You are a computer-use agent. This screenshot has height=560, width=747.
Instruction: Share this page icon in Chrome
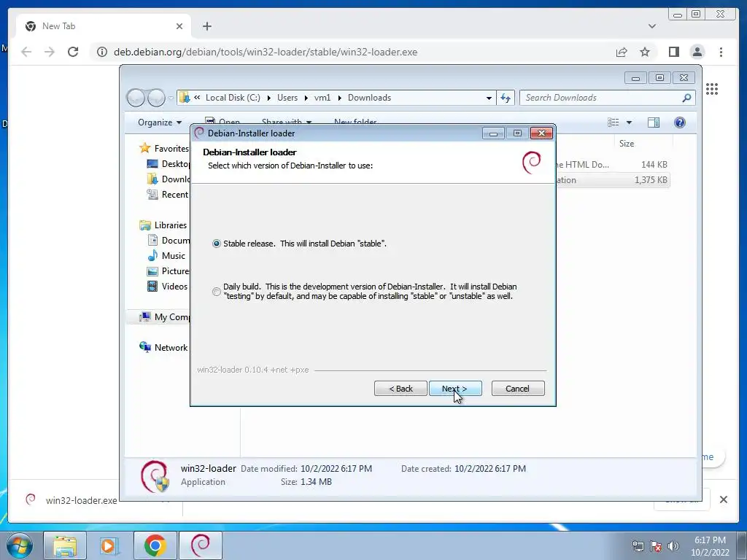tap(622, 52)
